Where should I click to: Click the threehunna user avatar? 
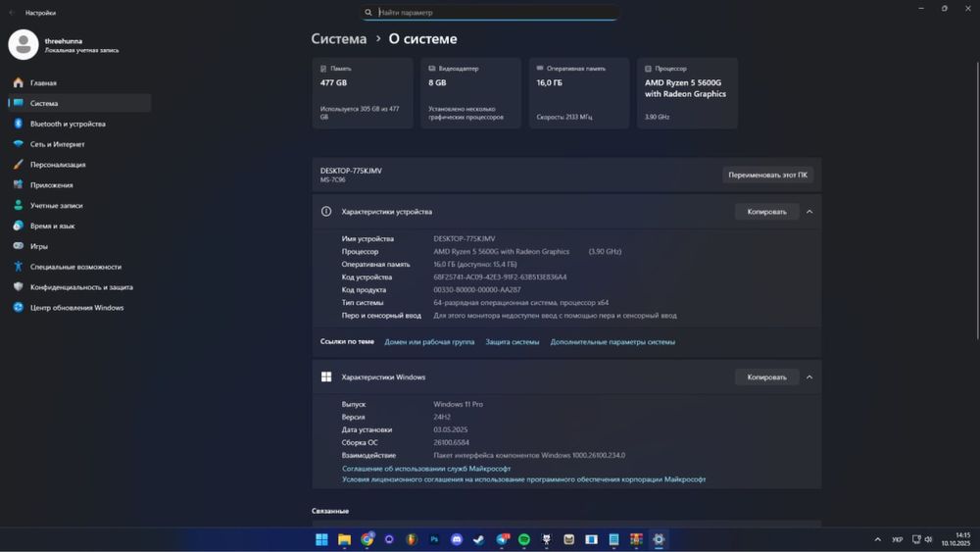24,45
